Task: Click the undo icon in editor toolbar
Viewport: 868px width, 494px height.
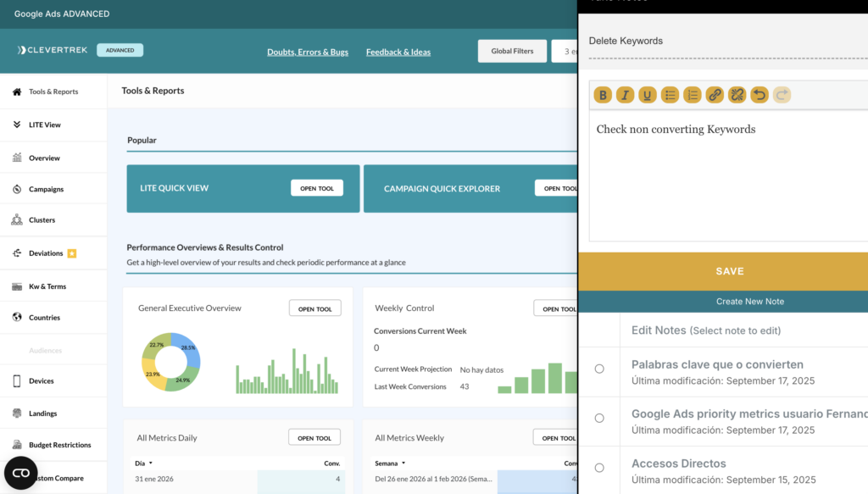Action: pyautogui.click(x=759, y=95)
